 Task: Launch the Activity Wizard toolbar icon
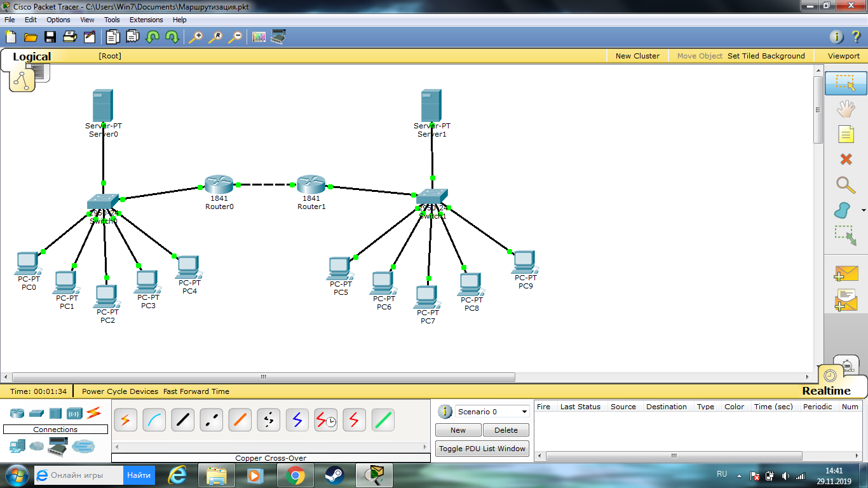click(x=89, y=37)
